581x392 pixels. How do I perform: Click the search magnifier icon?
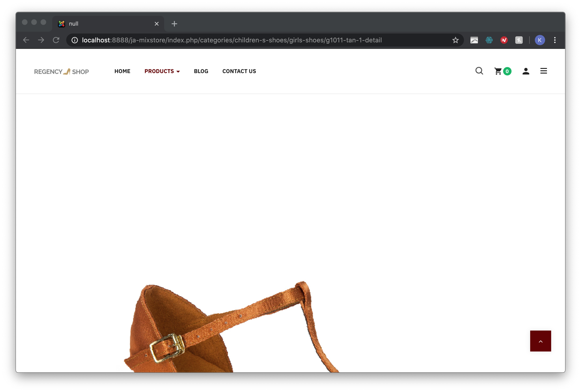(x=479, y=71)
